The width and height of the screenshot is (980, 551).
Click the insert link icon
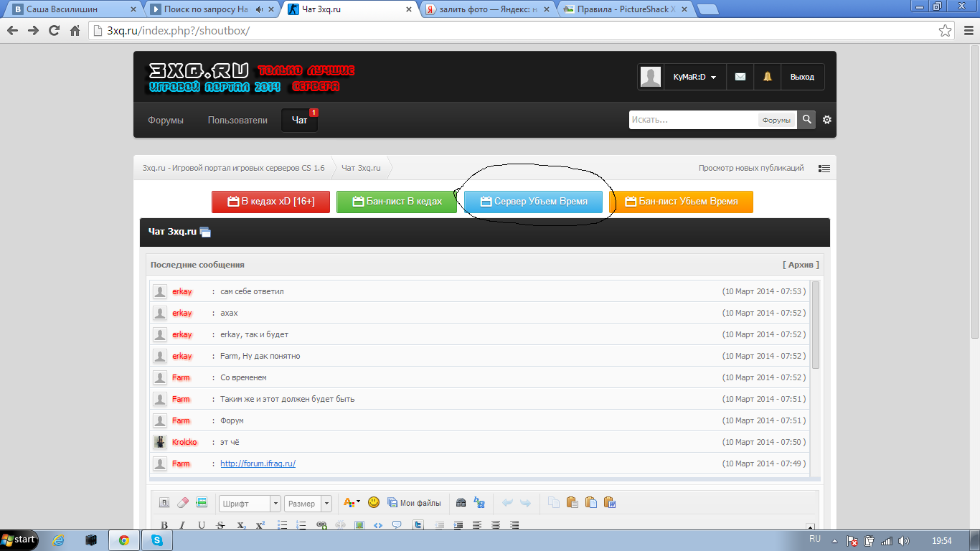321,525
